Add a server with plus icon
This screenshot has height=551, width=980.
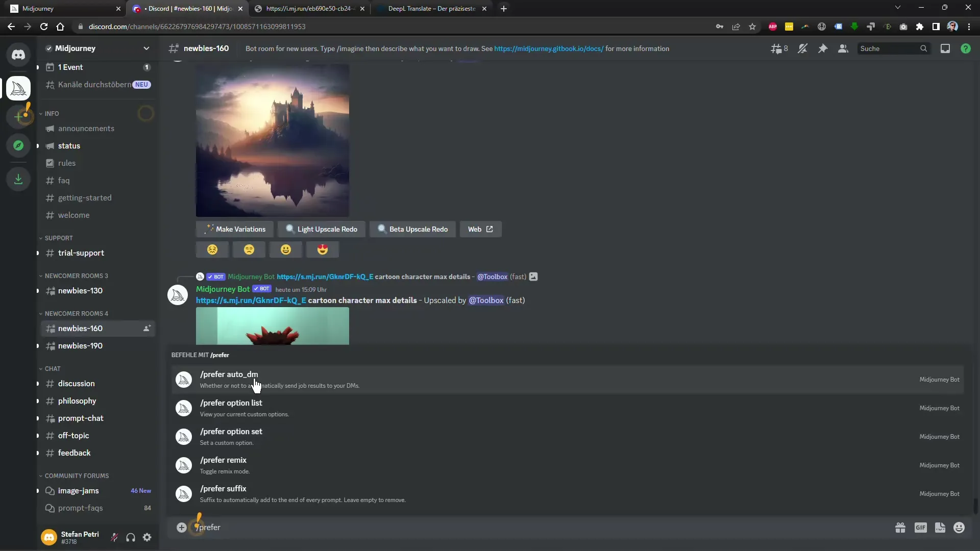tap(18, 117)
